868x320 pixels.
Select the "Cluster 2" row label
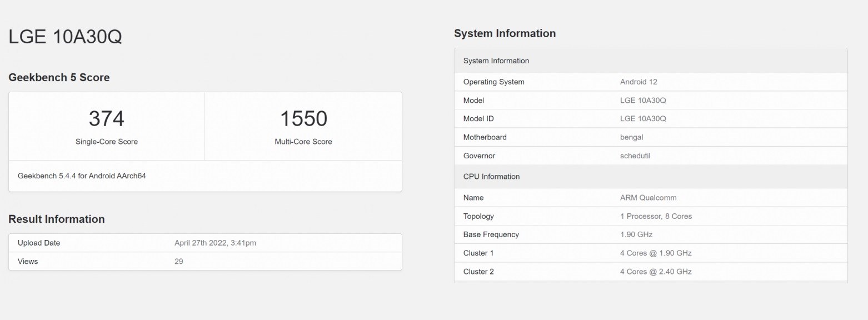point(478,272)
